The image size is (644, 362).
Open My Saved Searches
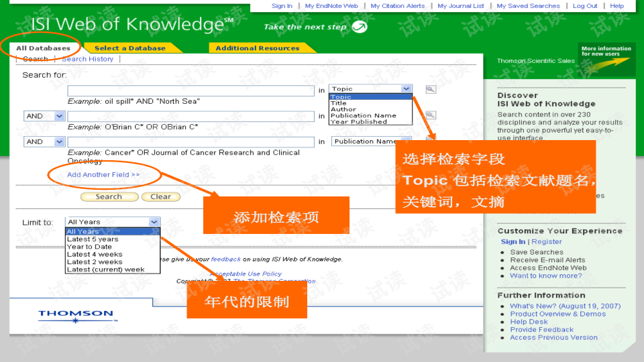(x=528, y=6)
